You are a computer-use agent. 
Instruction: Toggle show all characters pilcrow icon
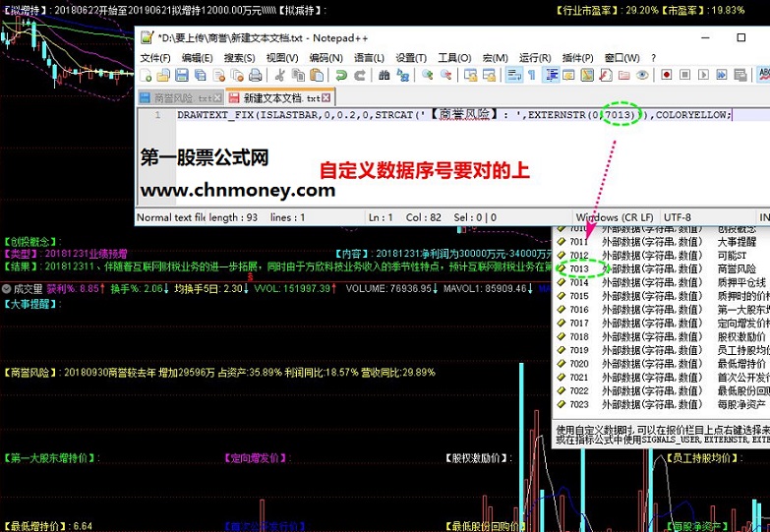(x=532, y=75)
